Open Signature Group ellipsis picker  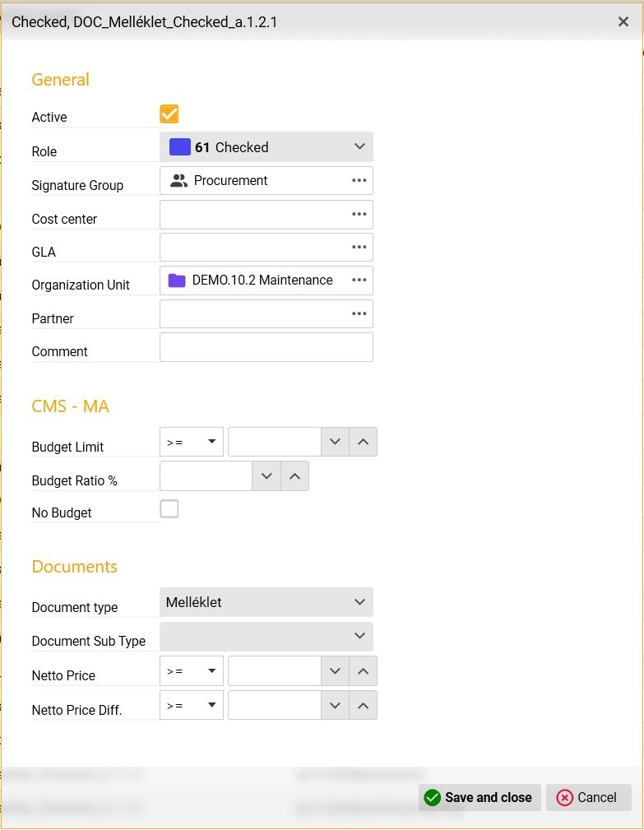(359, 180)
